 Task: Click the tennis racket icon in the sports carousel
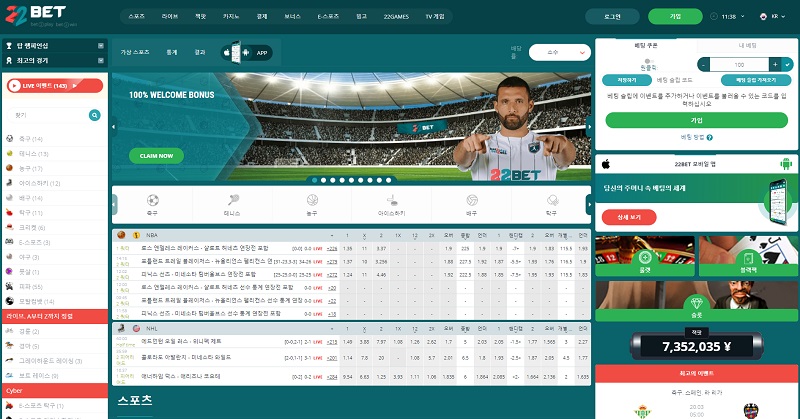(233, 200)
